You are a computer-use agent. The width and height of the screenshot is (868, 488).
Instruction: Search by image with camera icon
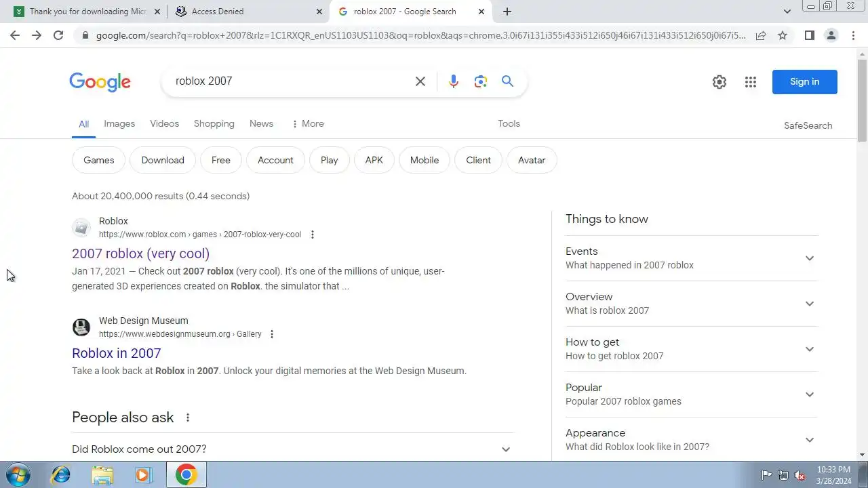[481, 81]
